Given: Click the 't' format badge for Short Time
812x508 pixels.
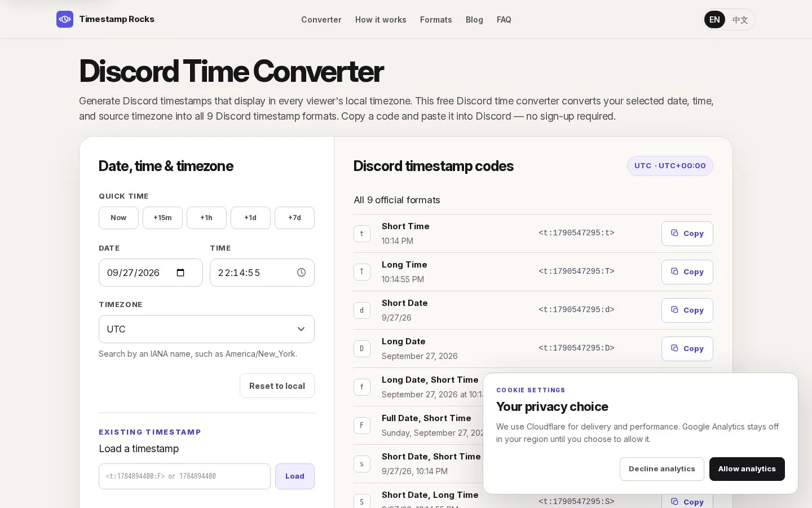Looking at the screenshot, I should (362, 234).
